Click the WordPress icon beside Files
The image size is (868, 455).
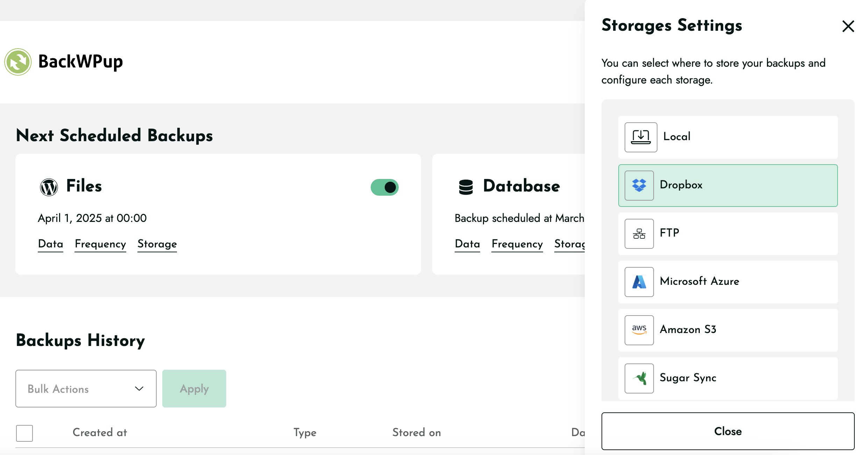pyautogui.click(x=49, y=187)
